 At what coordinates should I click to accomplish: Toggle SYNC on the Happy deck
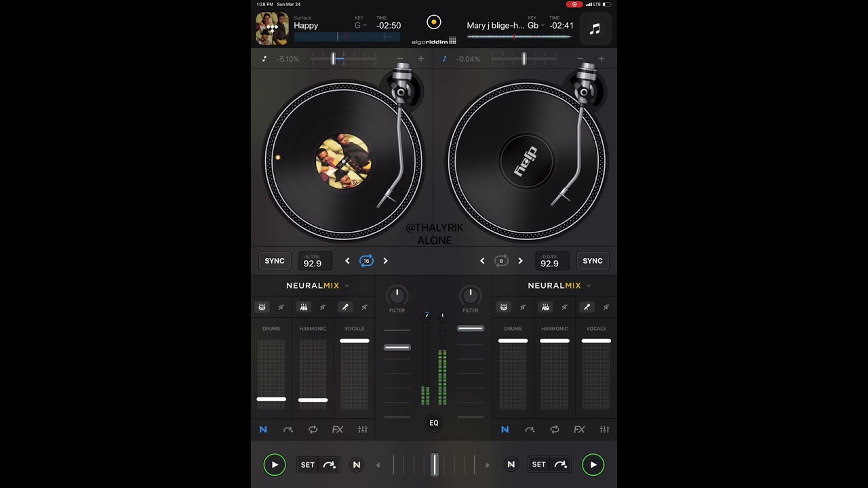pyautogui.click(x=275, y=261)
